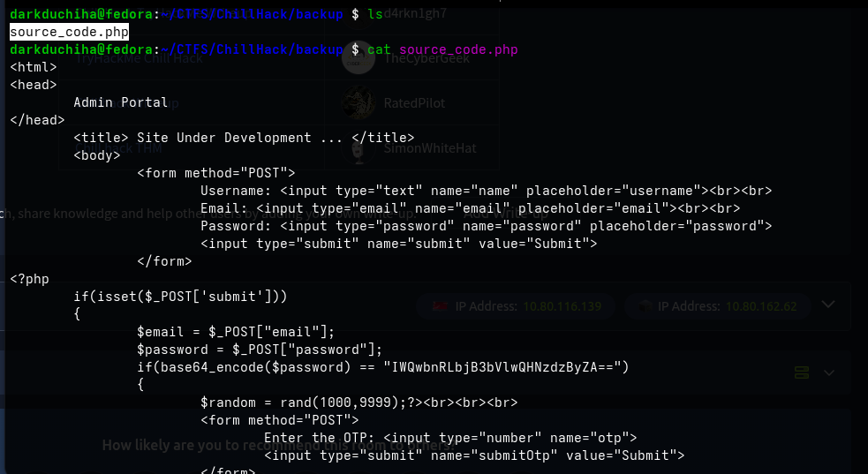Select the highlighted source_code.php ls output
The width and height of the screenshot is (868, 474).
tap(69, 32)
